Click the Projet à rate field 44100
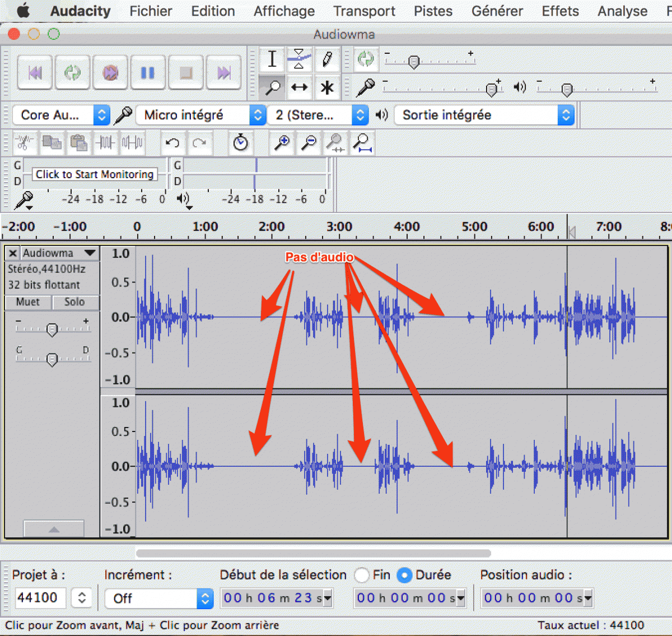Screen dimensions: 672x636 [x=40, y=598]
